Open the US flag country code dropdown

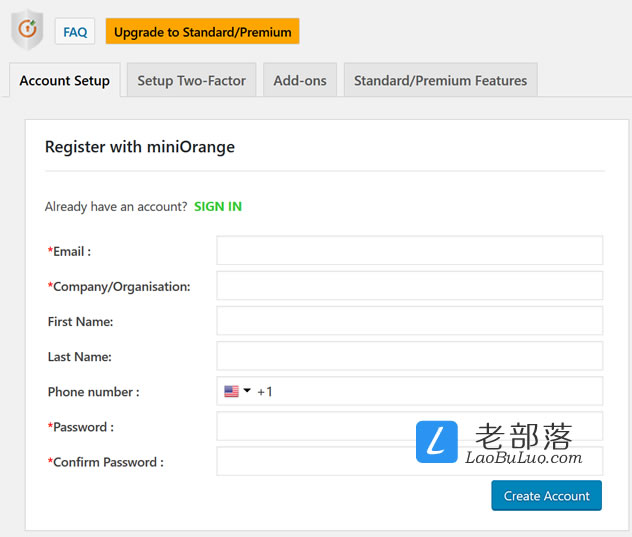(x=237, y=391)
